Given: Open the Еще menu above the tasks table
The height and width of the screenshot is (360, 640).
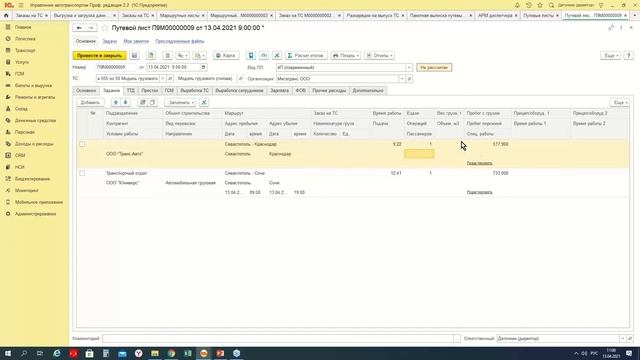Looking at the screenshot, I should point(619,102).
